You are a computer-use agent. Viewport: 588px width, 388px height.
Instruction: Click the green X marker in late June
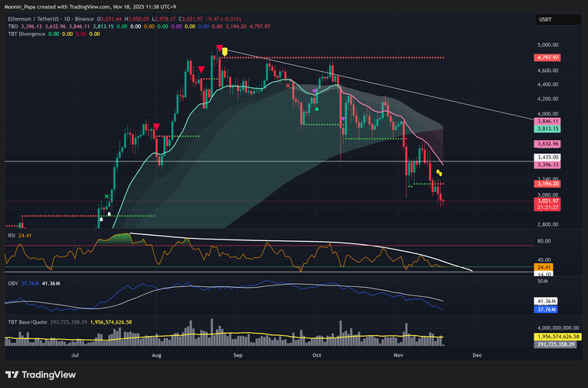click(x=107, y=197)
